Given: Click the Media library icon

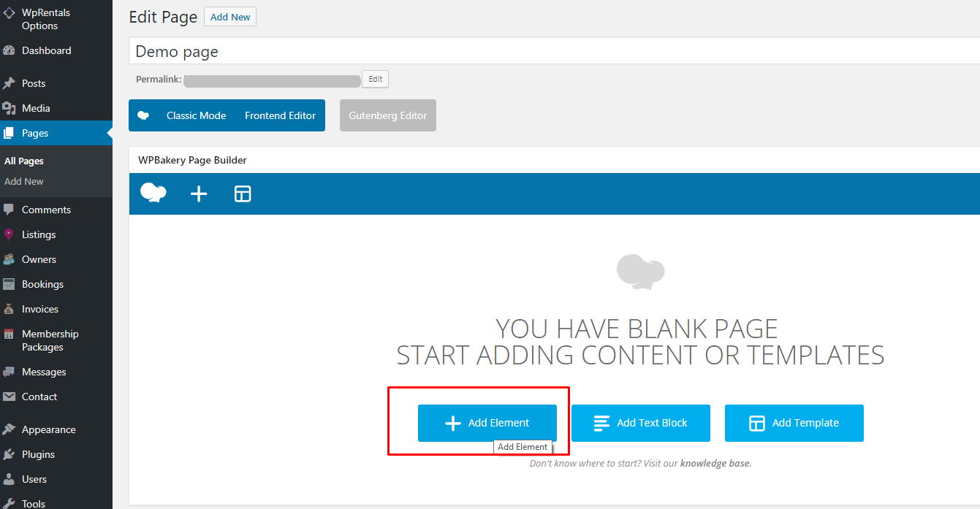Looking at the screenshot, I should [x=9, y=108].
